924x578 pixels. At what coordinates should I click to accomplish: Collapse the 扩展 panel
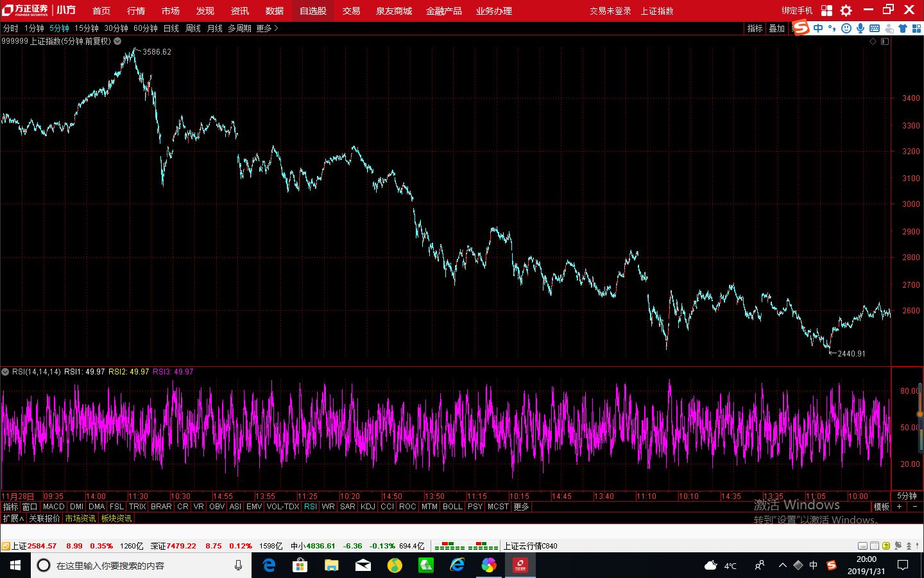click(13, 518)
